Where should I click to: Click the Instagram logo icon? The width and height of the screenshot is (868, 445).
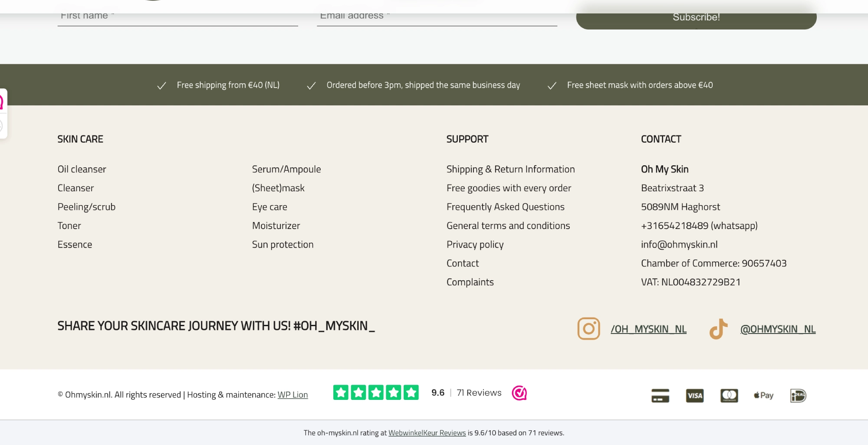[589, 329]
